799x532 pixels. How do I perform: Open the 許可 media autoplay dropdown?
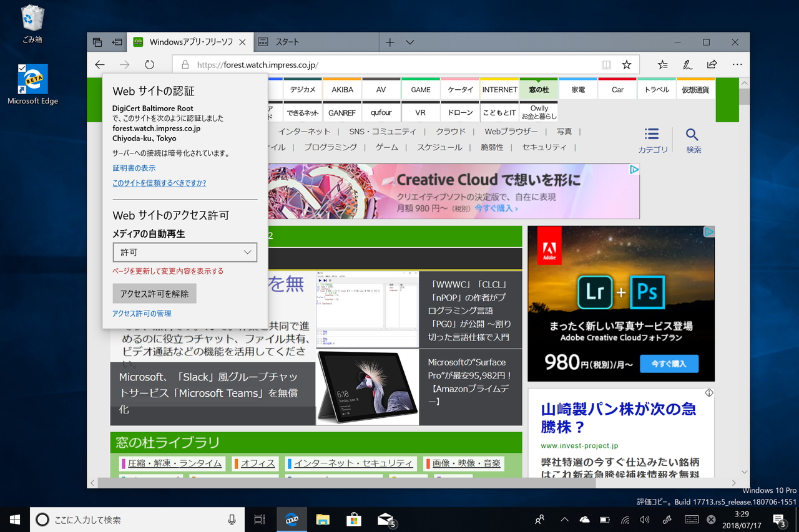point(185,252)
